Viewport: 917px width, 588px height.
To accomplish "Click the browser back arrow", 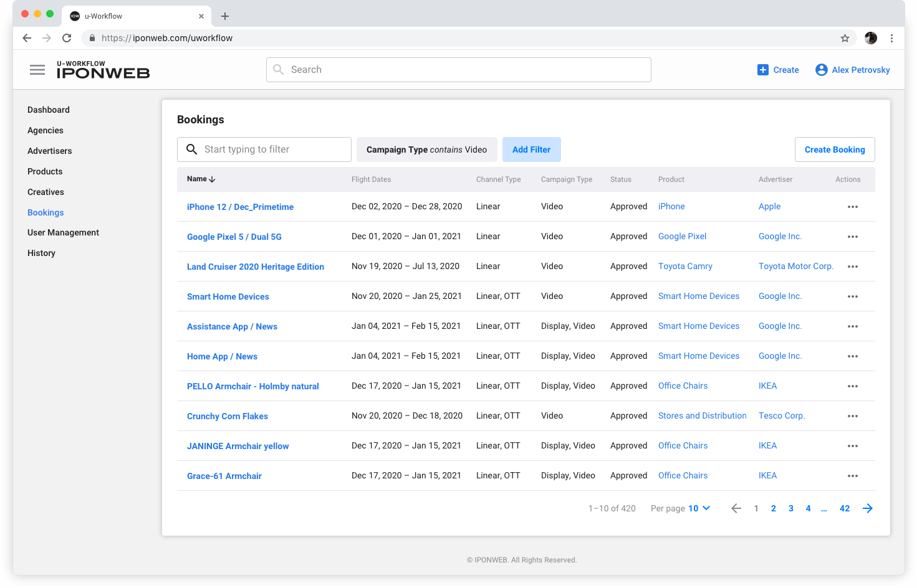I will tap(27, 38).
